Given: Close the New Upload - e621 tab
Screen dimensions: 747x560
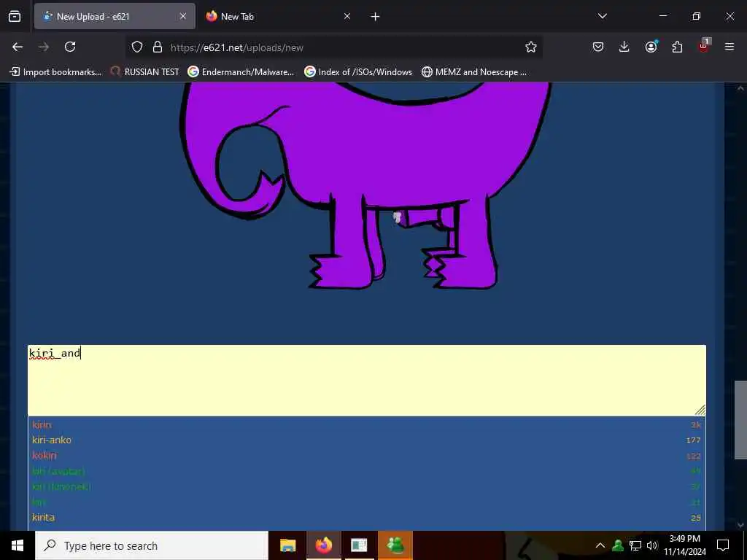Looking at the screenshot, I should (183, 16).
